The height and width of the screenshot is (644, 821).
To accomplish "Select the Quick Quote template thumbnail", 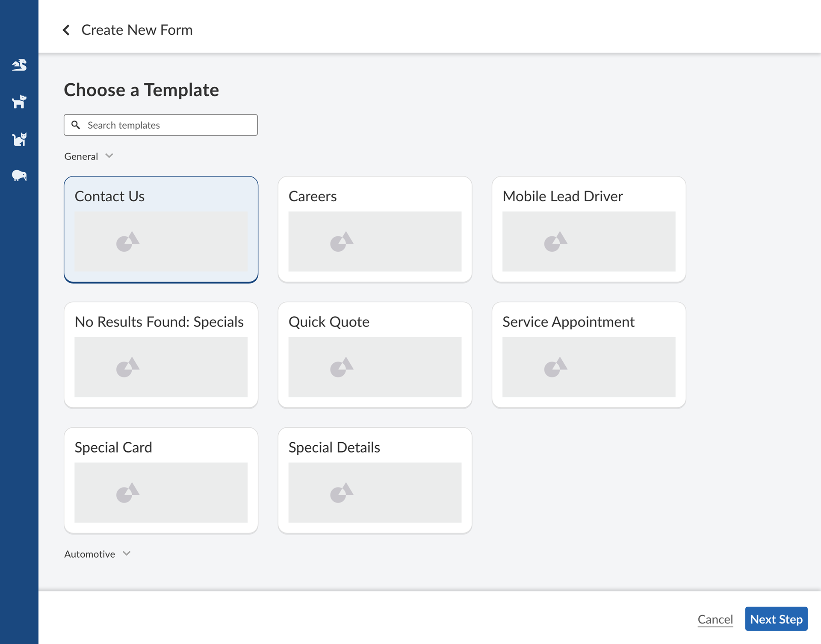I will [375, 367].
